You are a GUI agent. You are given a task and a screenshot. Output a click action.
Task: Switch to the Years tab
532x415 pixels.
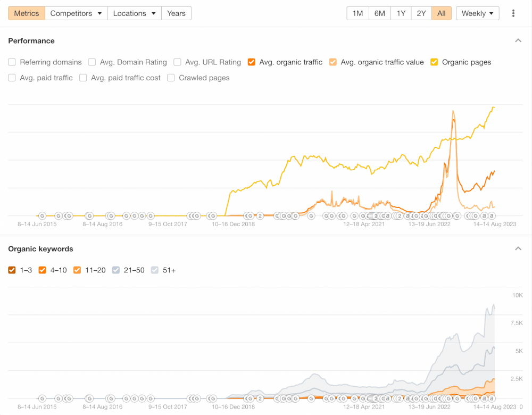click(176, 13)
